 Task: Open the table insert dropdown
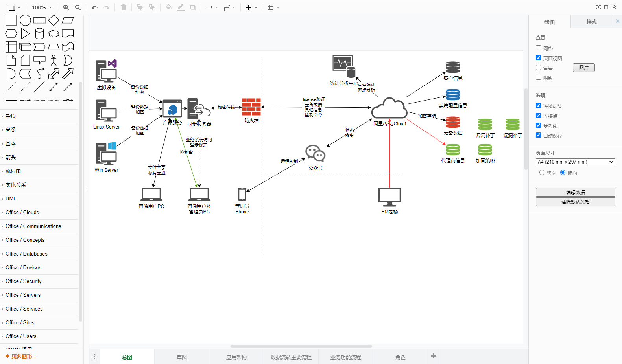[273, 7]
